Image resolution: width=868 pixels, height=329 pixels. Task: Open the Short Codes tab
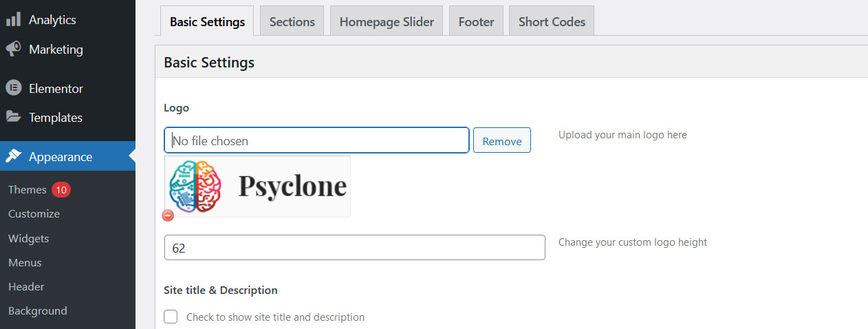pyautogui.click(x=552, y=21)
